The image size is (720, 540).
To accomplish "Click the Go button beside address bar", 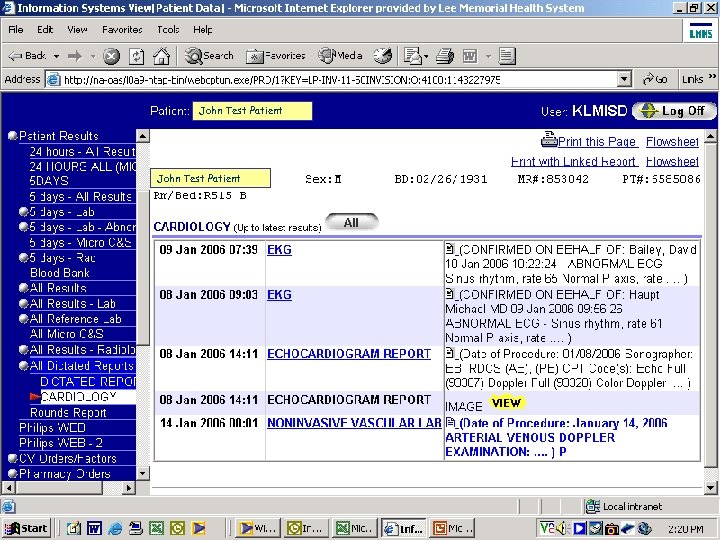I will (655, 79).
